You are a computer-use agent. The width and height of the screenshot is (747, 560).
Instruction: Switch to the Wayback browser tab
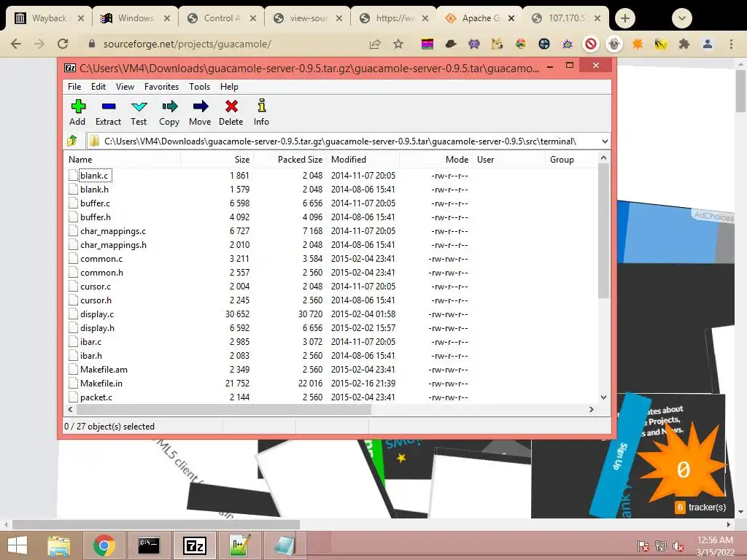(x=48, y=18)
